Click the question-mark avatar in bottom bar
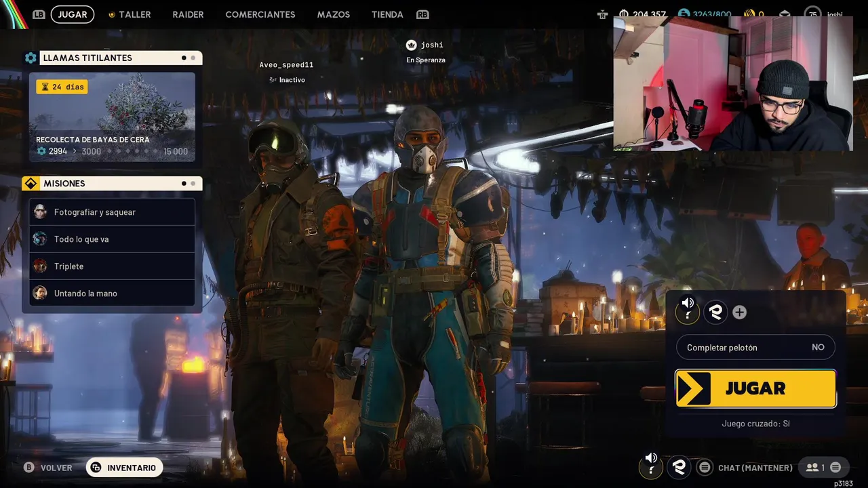Image resolution: width=868 pixels, height=488 pixels. (x=651, y=466)
